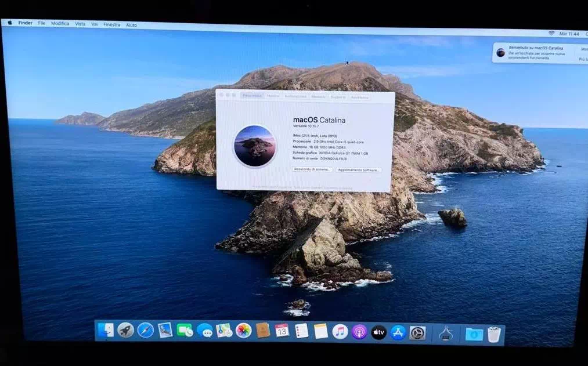
Task: Close the About This Mac window
Action: pos(221,95)
